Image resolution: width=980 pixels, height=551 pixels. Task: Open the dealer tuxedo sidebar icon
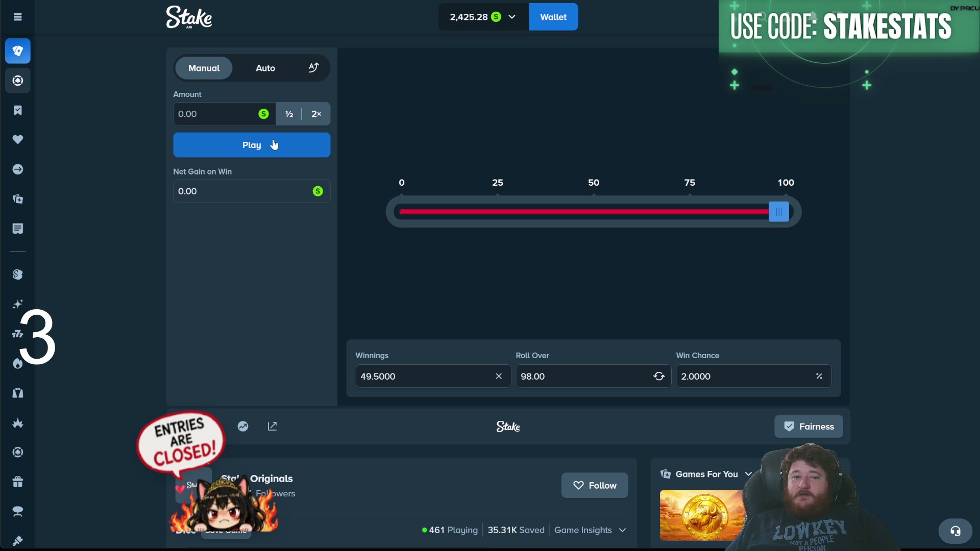18,393
